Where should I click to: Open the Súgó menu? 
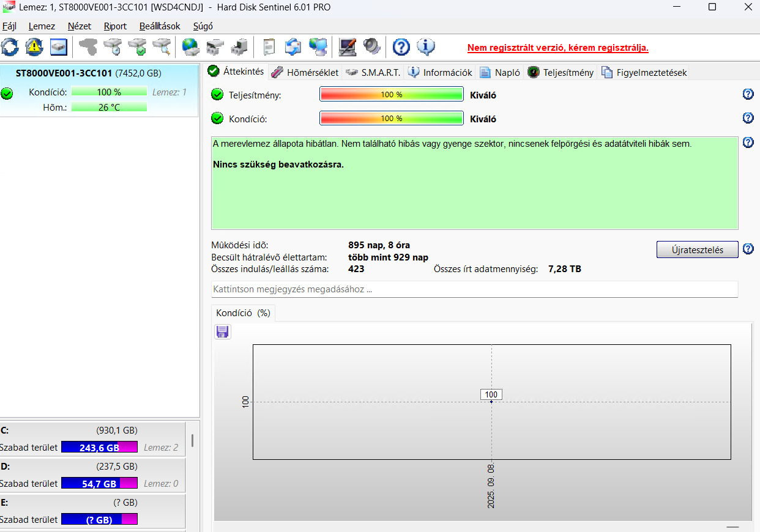point(203,26)
